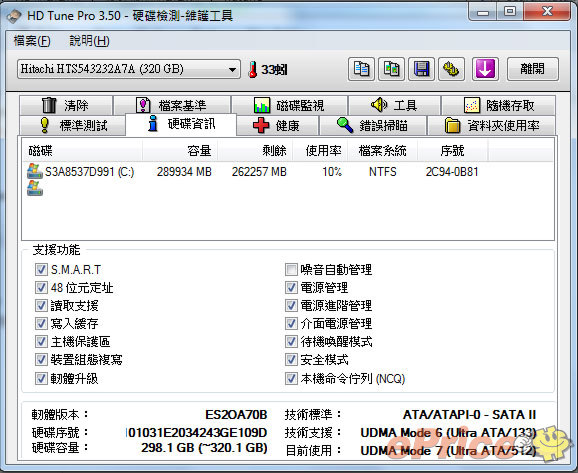Toggle the S.M.A.R.T checkbox
578x473 pixels.
coord(41,269)
